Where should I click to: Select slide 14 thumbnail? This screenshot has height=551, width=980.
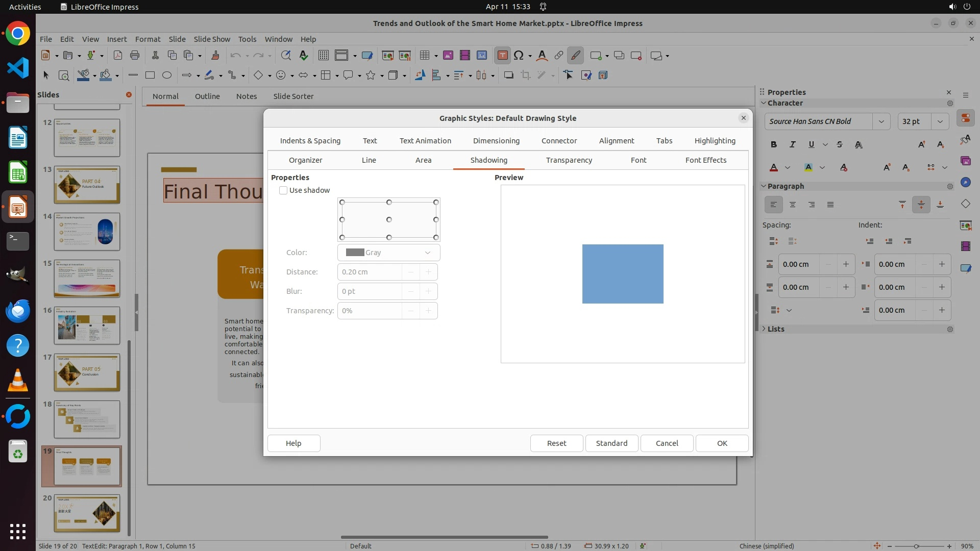[x=87, y=232]
